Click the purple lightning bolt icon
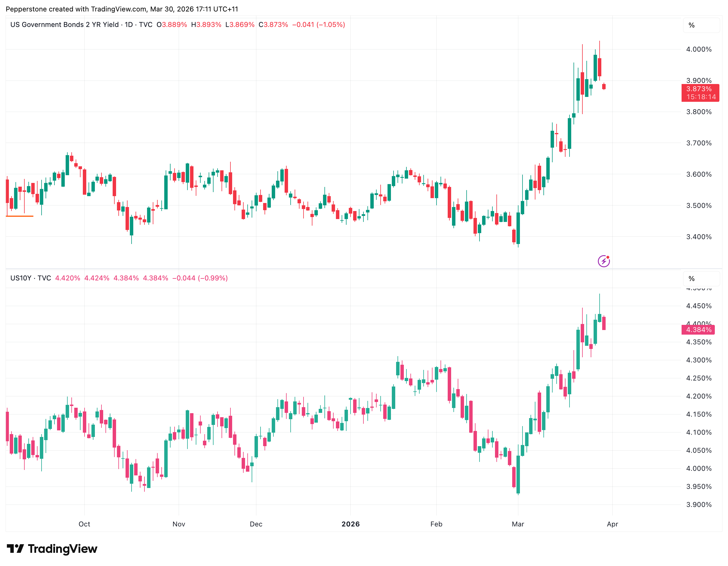This screenshot has height=566, width=728. [603, 261]
